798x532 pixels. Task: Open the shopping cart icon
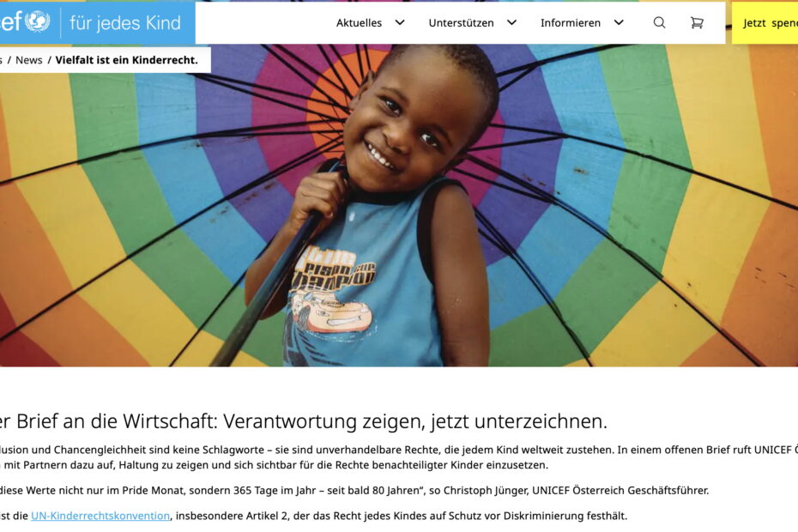point(697,22)
